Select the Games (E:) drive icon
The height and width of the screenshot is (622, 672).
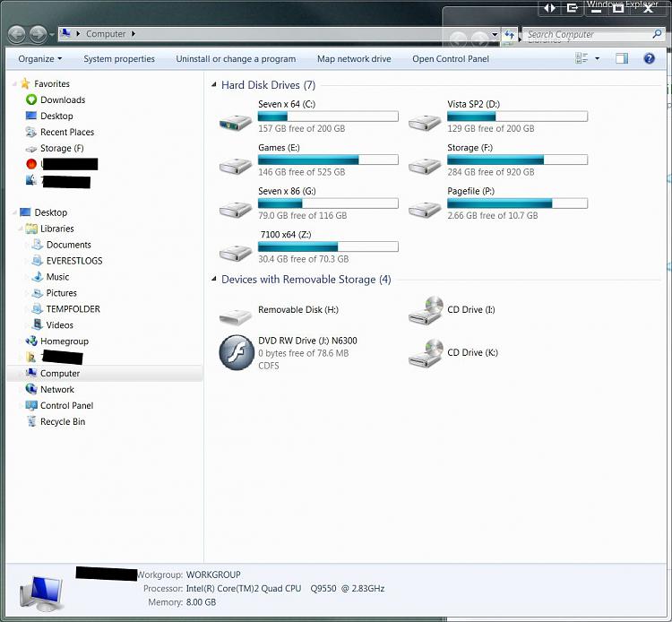[x=236, y=166]
